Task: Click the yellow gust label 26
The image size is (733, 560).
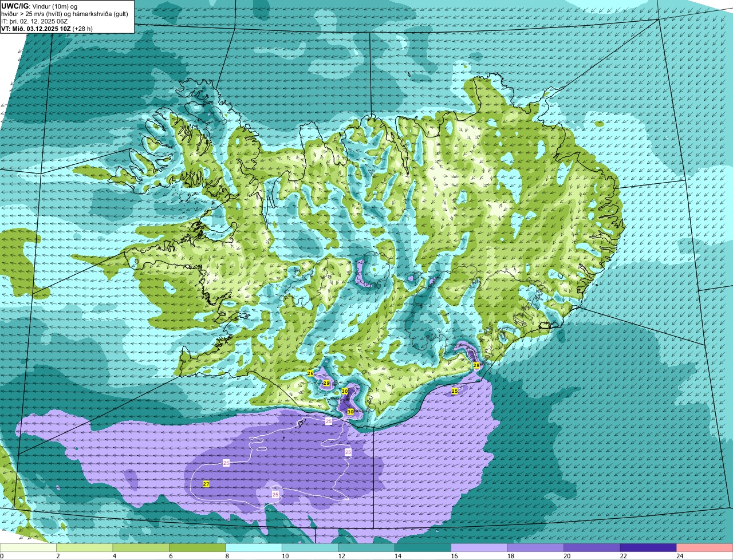Action: (310, 373)
